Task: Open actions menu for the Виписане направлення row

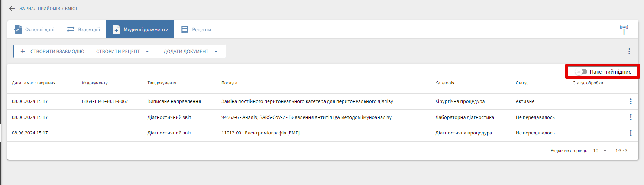Action: click(x=631, y=101)
